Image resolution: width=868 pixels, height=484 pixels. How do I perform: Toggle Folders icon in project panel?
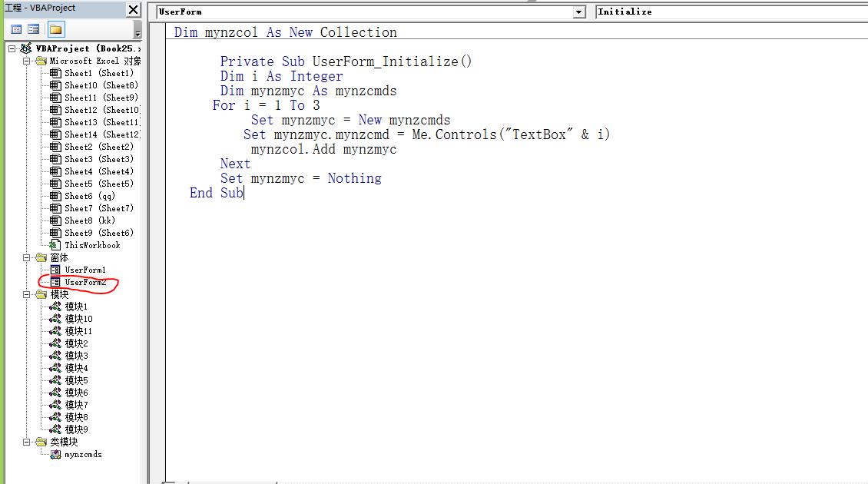pos(56,28)
